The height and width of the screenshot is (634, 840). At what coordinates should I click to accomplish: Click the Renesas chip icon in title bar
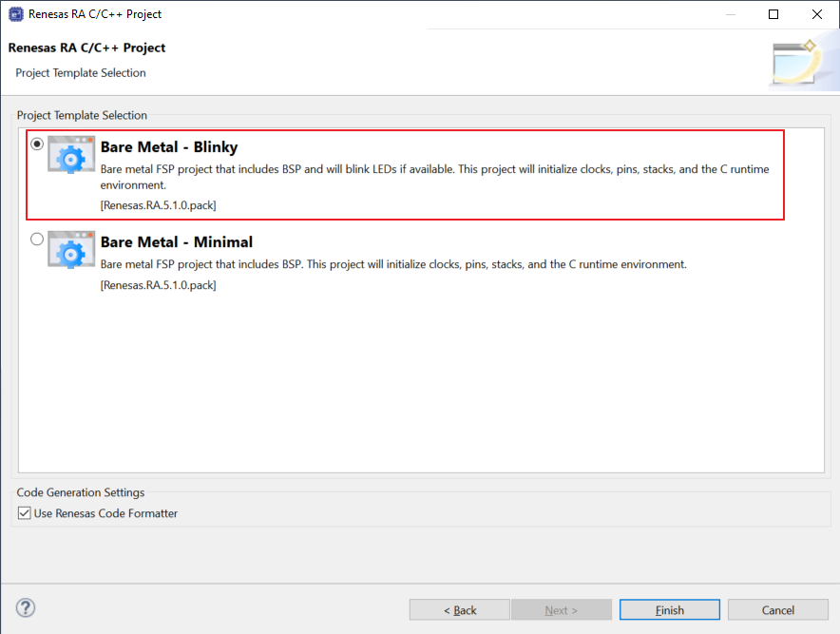point(15,14)
